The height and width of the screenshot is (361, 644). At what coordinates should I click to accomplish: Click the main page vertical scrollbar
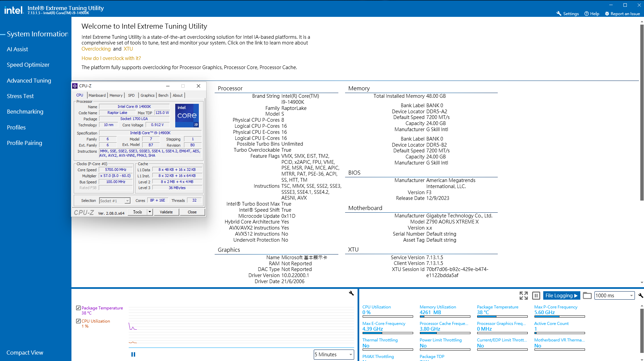(642, 113)
